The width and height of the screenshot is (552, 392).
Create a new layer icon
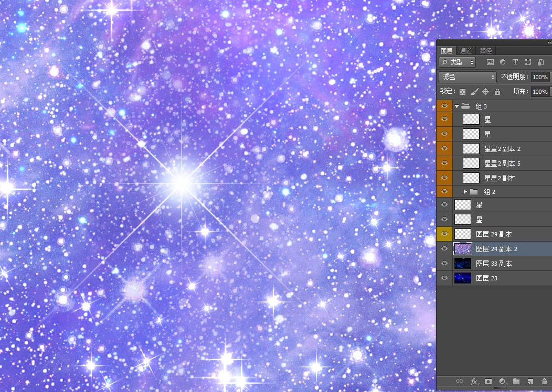coord(530,381)
